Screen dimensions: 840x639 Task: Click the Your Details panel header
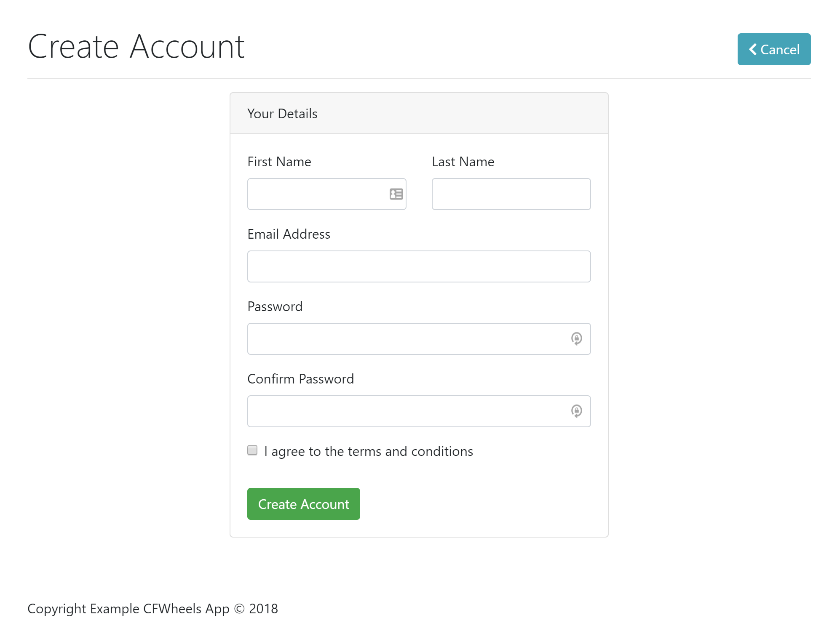click(x=282, y=114)
